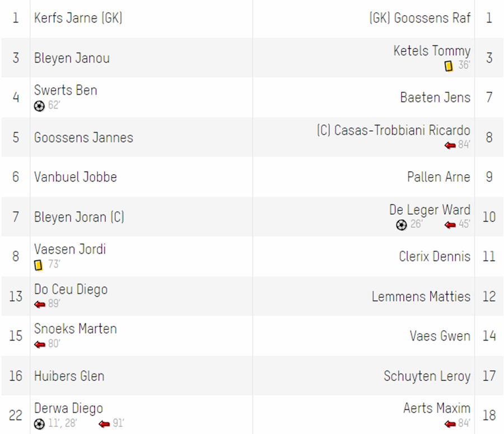The height and width of the screenshot is (434, 504).
Task: Open player Goossens Raf profile
Action: (x=420, y=18)
